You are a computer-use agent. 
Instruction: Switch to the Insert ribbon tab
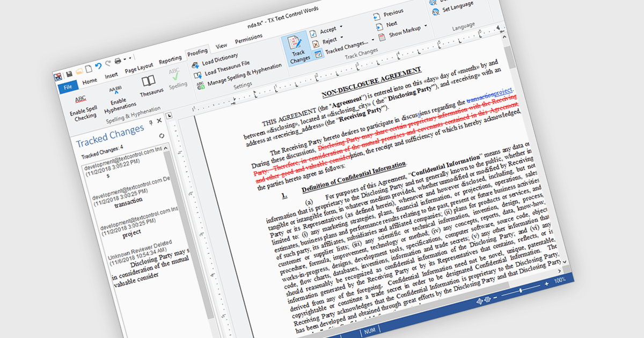coord(111,75)
